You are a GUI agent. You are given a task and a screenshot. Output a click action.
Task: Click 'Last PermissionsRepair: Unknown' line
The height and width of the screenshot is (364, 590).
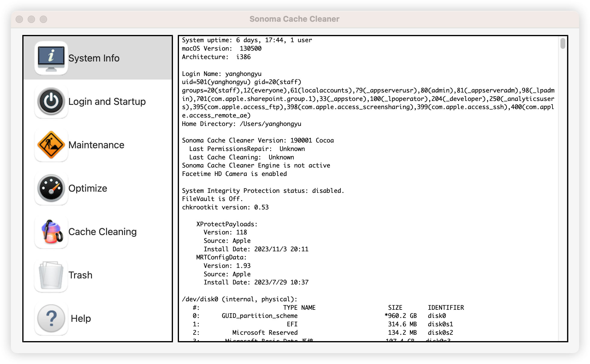pyautogui.click(x=247, y=149)
